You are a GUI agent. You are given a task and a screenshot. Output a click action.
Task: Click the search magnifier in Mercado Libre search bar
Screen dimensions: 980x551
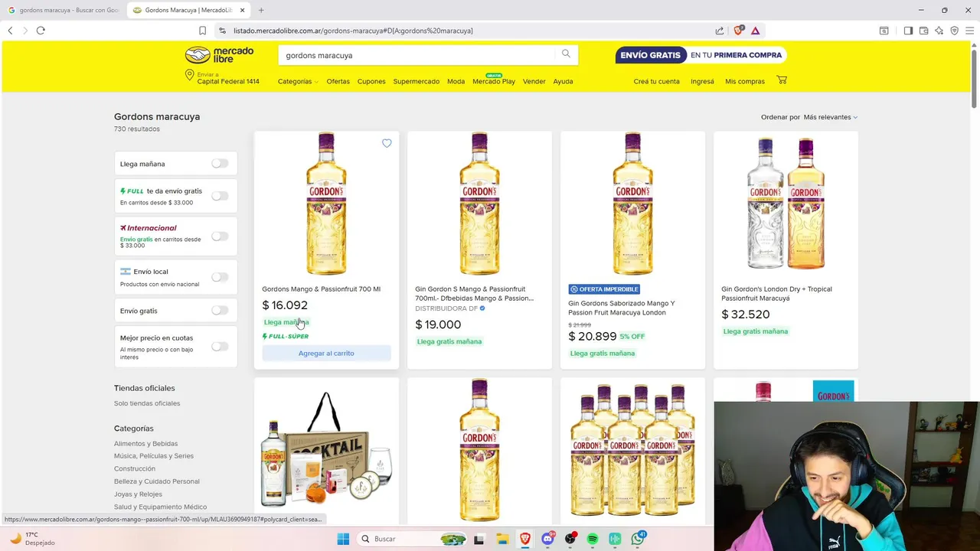coord(566,54)
